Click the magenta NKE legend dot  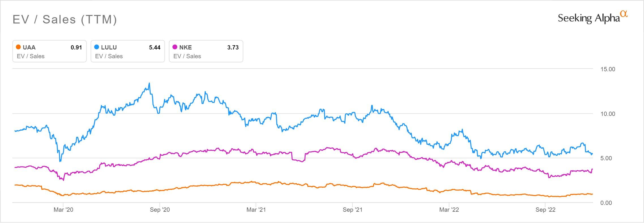pos(175,47)
